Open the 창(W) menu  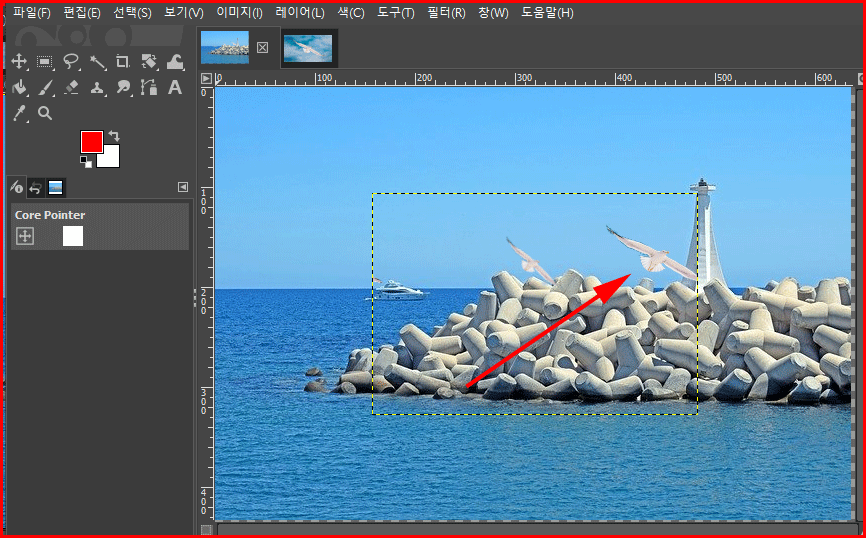pyautogui.click(x=493, y=13)
